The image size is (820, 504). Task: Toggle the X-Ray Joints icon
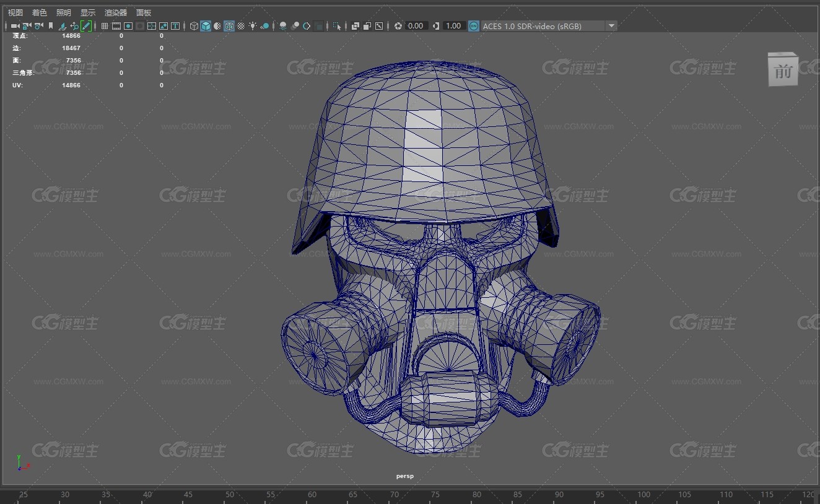[379, 26]
